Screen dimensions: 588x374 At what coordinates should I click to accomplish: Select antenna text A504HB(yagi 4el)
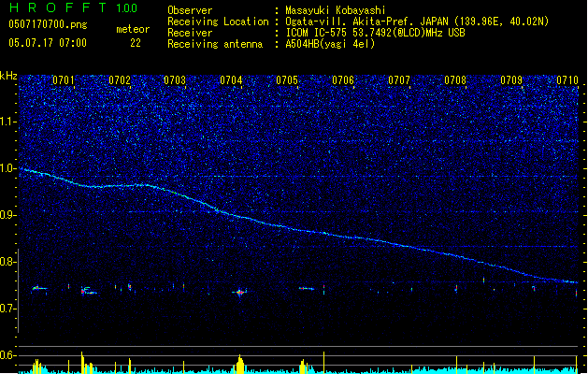point(330,44)
